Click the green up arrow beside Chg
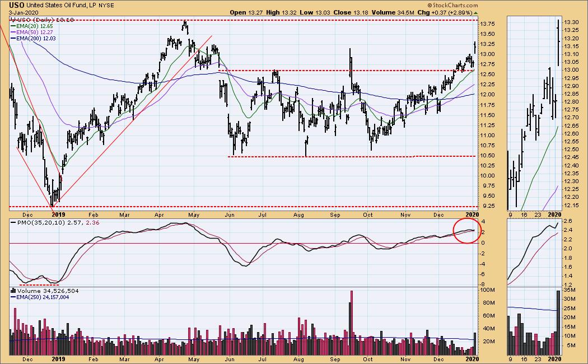588x364 pixels. tap(475, 12)
